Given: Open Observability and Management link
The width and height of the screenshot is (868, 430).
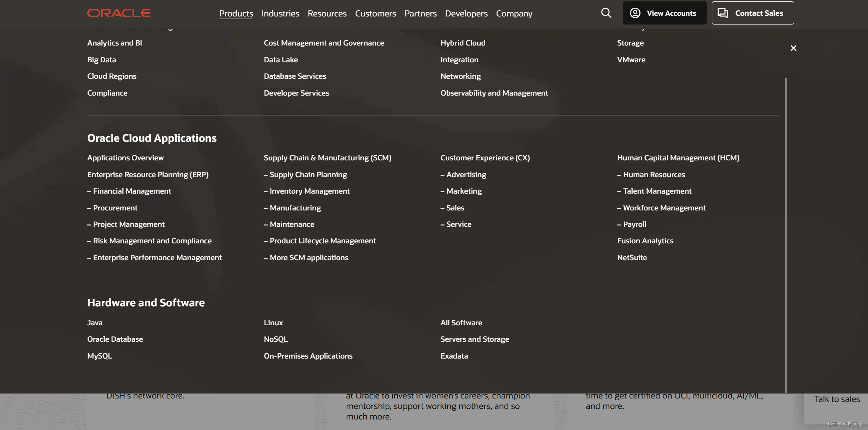Looking at the screenshot, I should (494, 93).
